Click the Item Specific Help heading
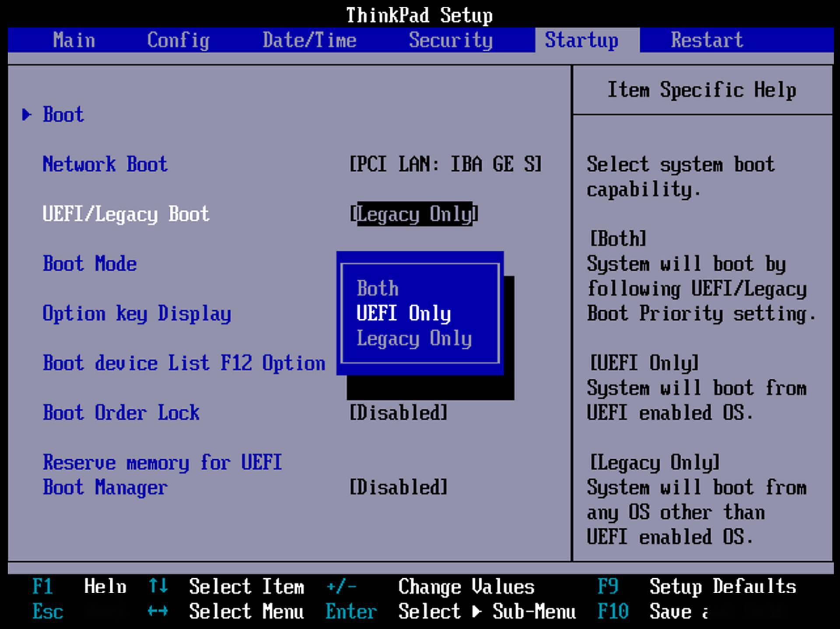The width and height of the screenshot is (840, 629). 702,91
